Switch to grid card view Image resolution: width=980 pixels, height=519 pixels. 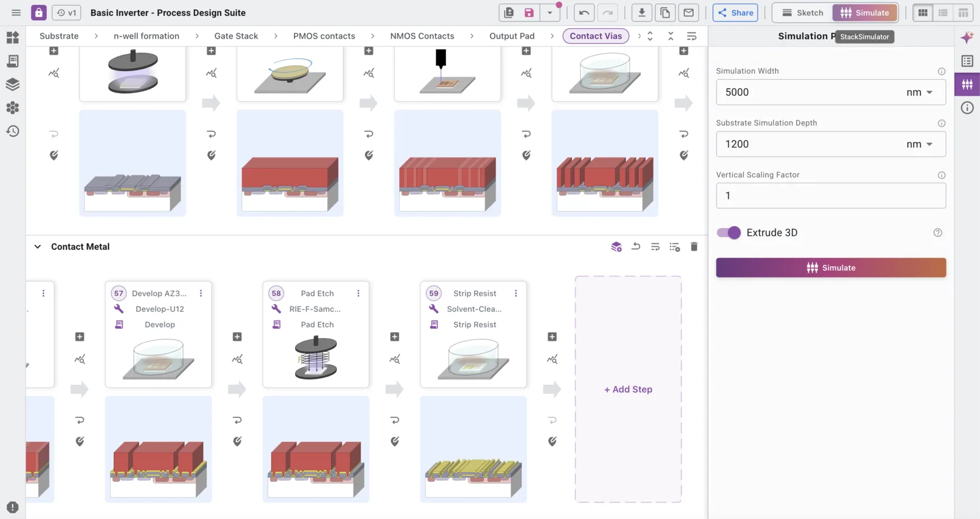[922, 13]
